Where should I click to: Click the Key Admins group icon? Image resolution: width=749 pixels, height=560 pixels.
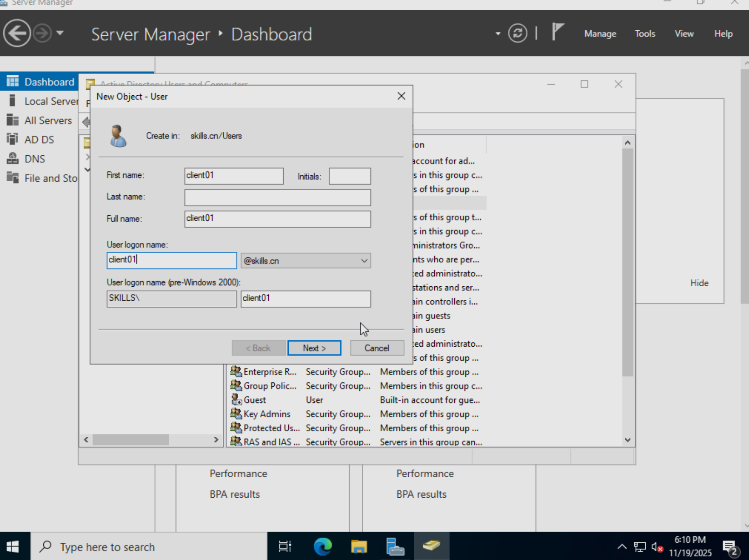point(236,414)
